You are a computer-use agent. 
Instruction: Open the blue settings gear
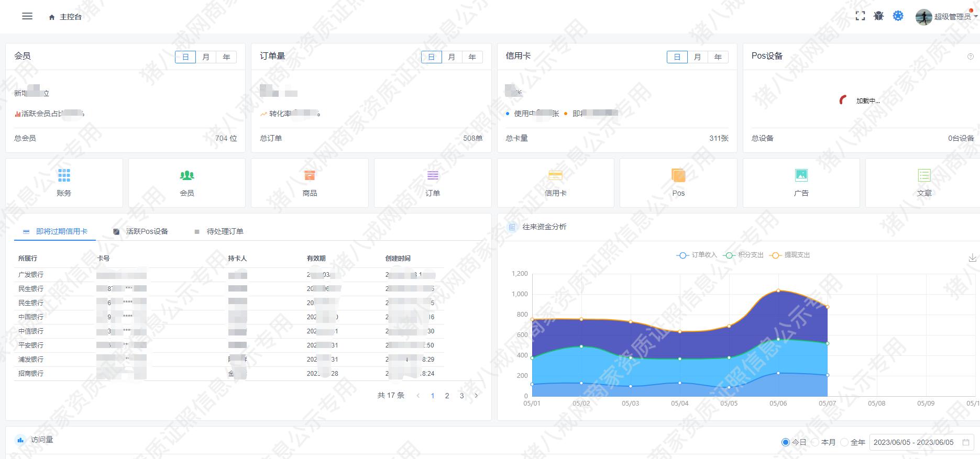[x=898, y=16]
